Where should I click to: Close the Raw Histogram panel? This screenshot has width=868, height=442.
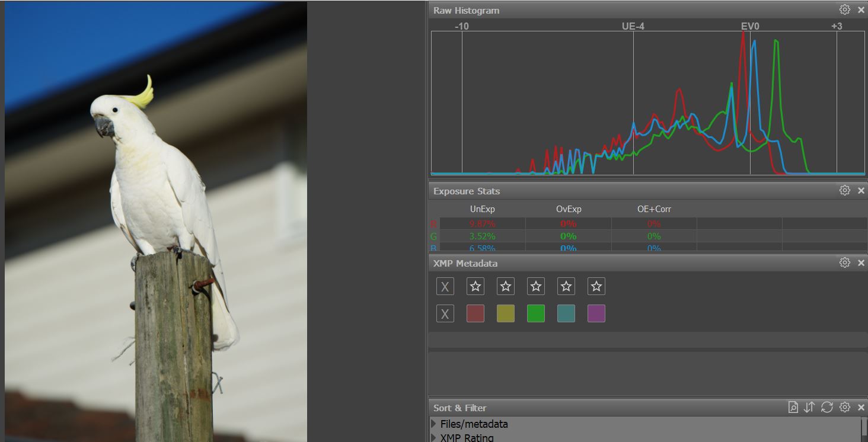click(x=861, y=10)
